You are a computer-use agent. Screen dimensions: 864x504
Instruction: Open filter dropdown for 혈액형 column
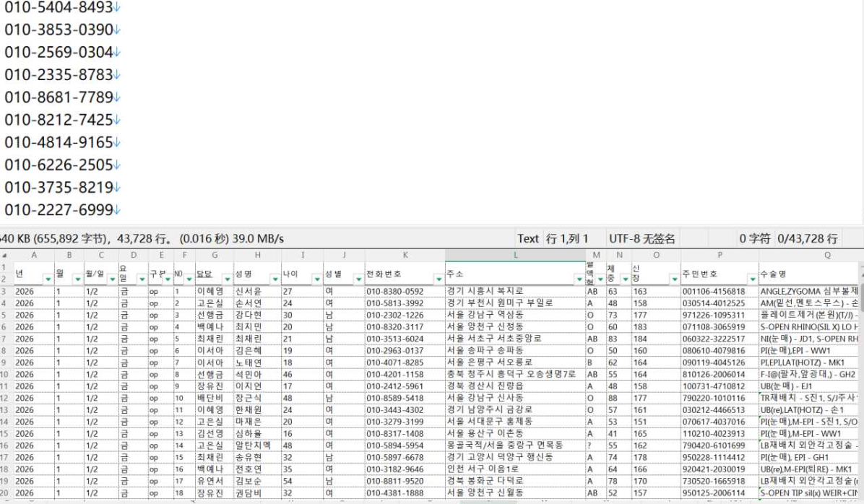[x=600, y=279]
